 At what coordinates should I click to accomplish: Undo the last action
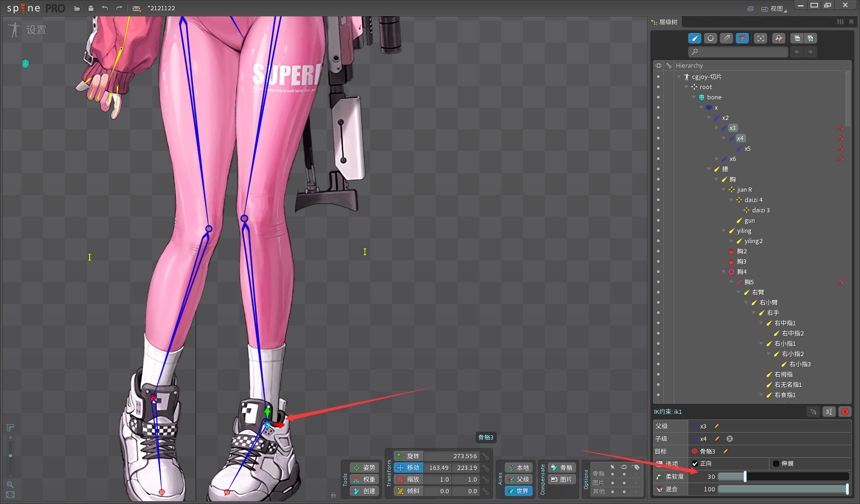[105, 8]
